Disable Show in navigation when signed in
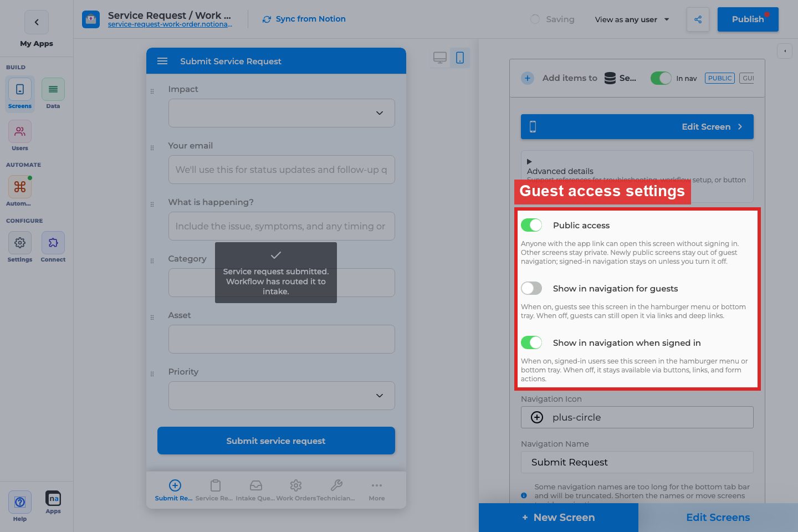 coord(531,342)
